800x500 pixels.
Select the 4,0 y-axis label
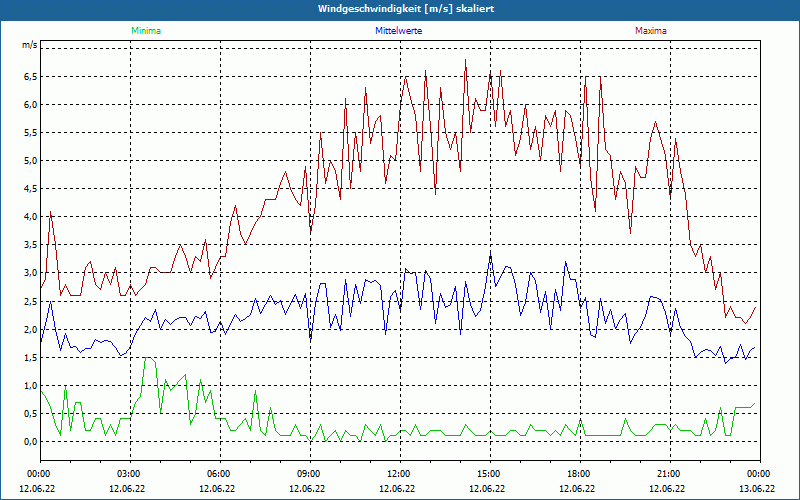pyautogui.click(x=30, y=217)
